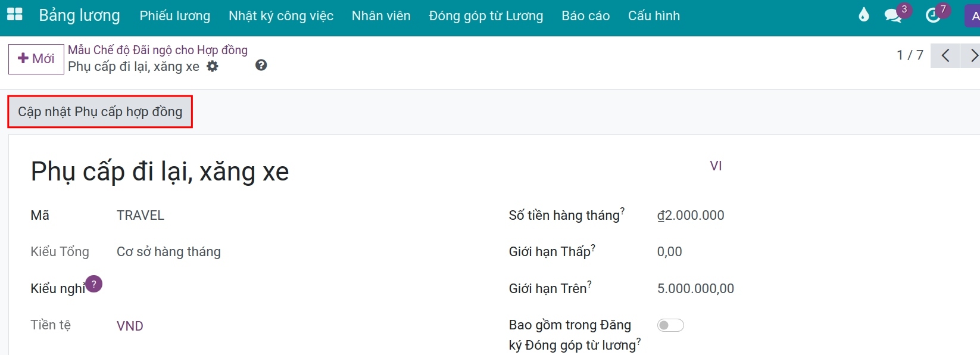Screen dimensions: 980x355
Task: Click the question mark help icon in the breadcrumb
Action: 261,66
